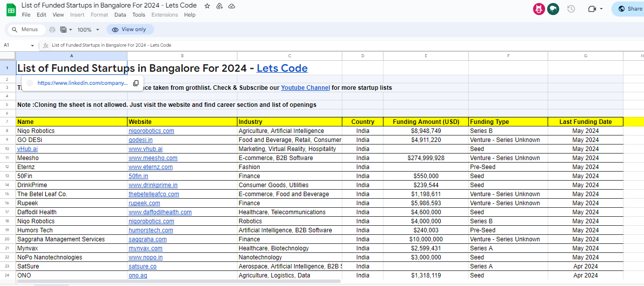Open the Tools menu
This screenshot has width=644, height=286.
pyautogui.click(x=139, y=15)
